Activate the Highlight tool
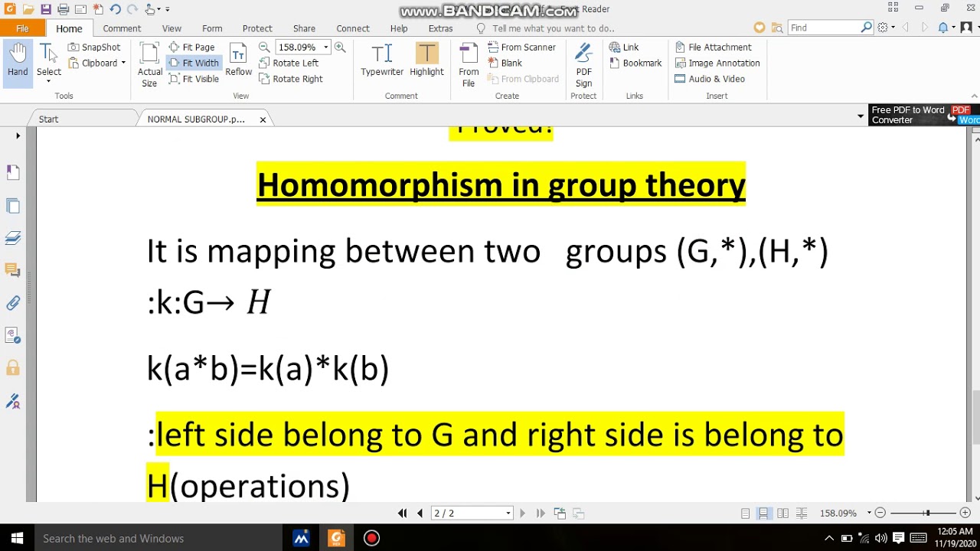Viewport: 980px width, 551px height. (x=426, y=60)
